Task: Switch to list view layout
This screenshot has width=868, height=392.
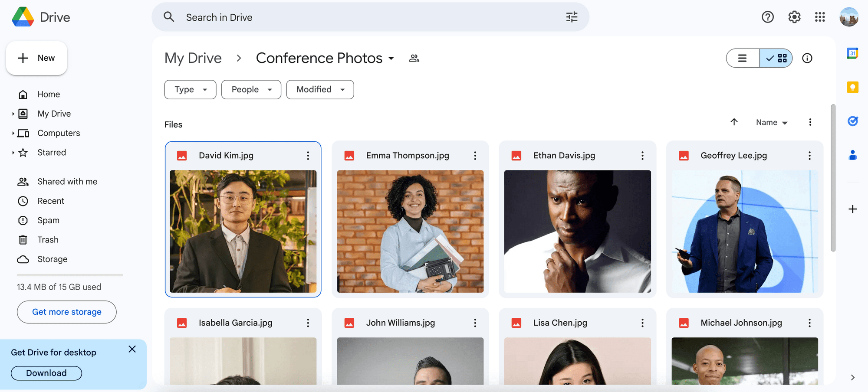Action: pos(742,58)
